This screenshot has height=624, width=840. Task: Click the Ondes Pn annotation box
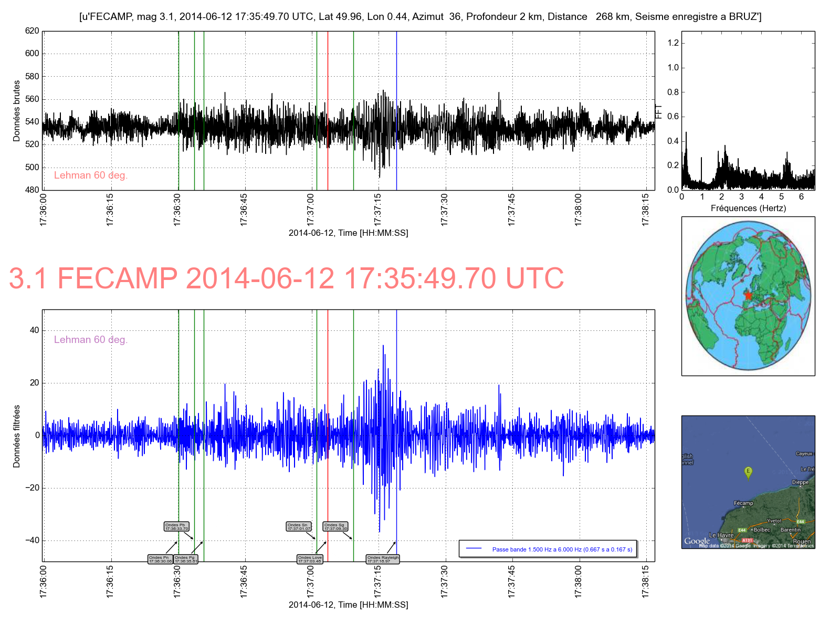(x=160, y=559)
